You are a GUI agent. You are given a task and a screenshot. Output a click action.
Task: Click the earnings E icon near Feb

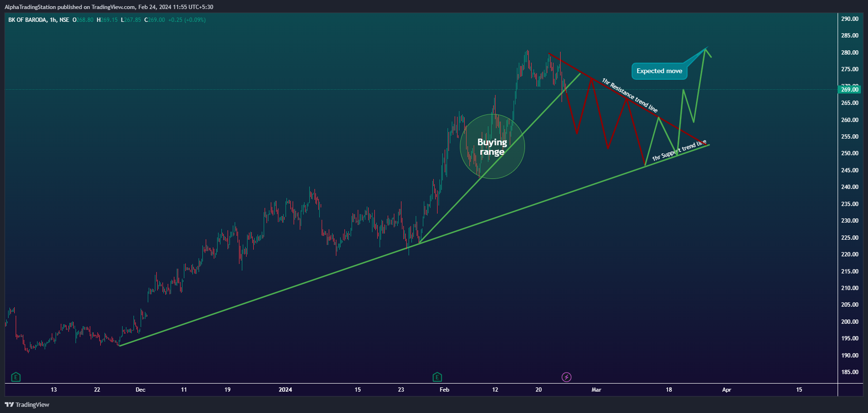coord(438,377)
